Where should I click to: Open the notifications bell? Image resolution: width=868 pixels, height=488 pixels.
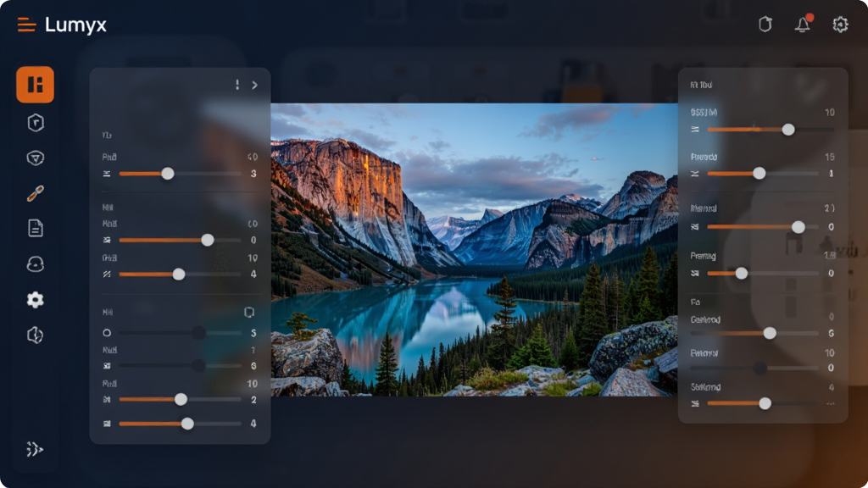click(x=803, y=25)
